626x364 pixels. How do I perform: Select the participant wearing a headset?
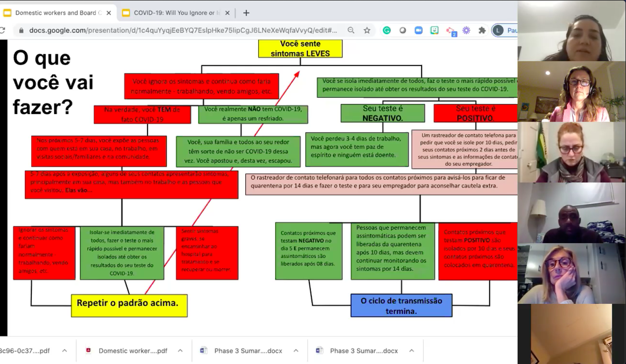(572, 91)
